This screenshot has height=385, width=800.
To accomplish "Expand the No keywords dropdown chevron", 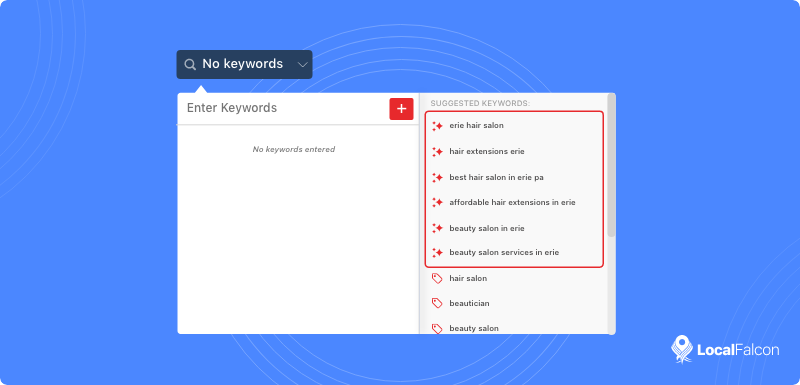I will pos(303,65).
